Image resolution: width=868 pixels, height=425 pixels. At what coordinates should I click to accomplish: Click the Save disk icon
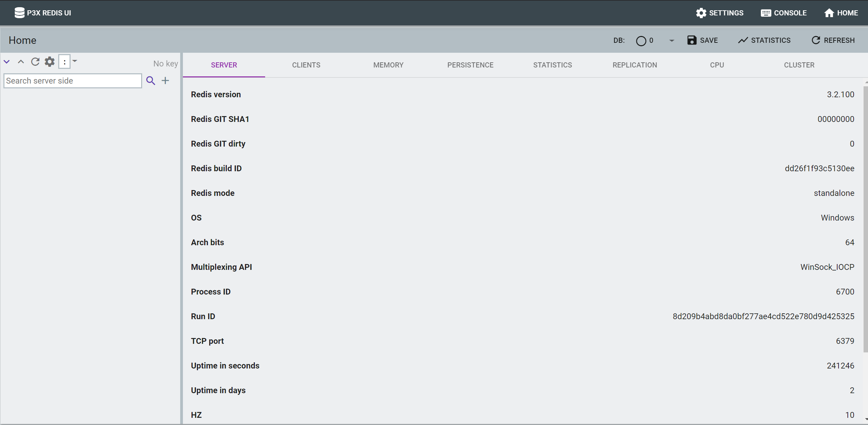[x=692, y=40]
